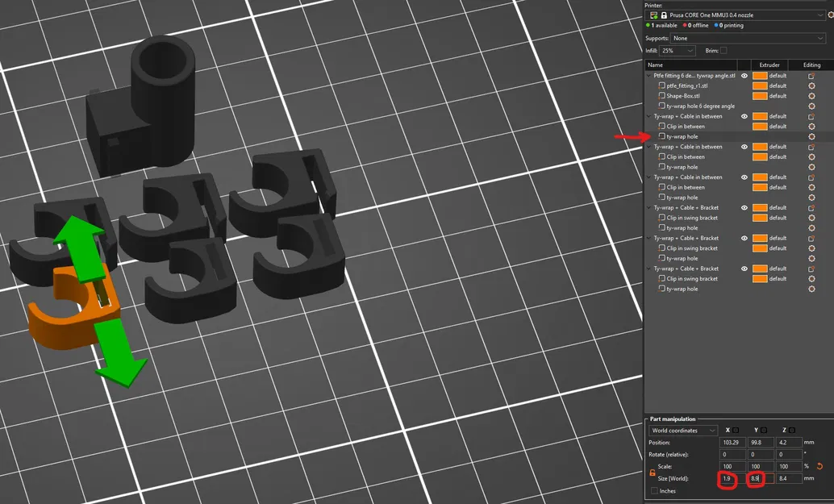This screenshot has height=504, width=834.
Task: Click the Extruder column header
Action: (769, 65)
